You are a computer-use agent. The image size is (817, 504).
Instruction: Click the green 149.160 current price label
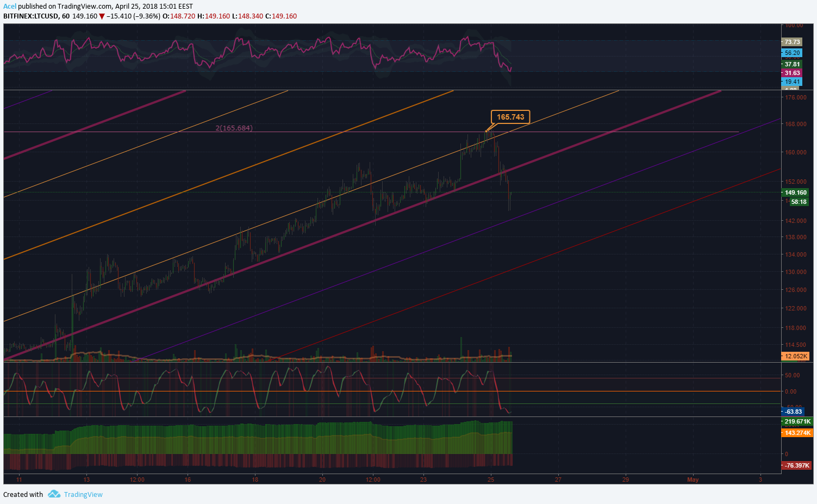tap(795, 192)
